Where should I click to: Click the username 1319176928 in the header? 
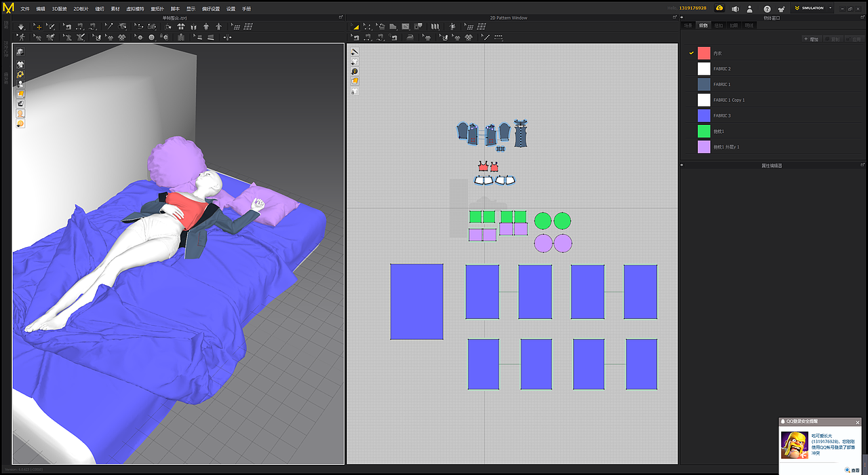692,8
